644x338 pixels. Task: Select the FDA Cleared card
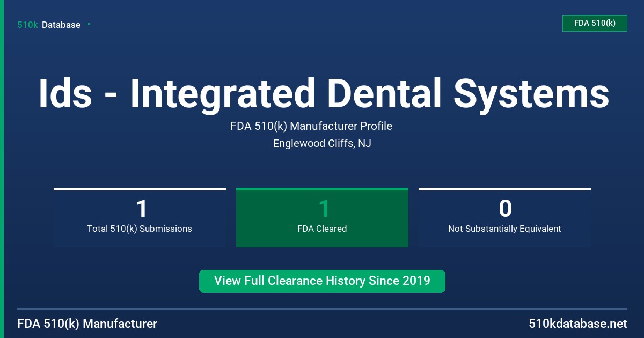coord(322,217)
